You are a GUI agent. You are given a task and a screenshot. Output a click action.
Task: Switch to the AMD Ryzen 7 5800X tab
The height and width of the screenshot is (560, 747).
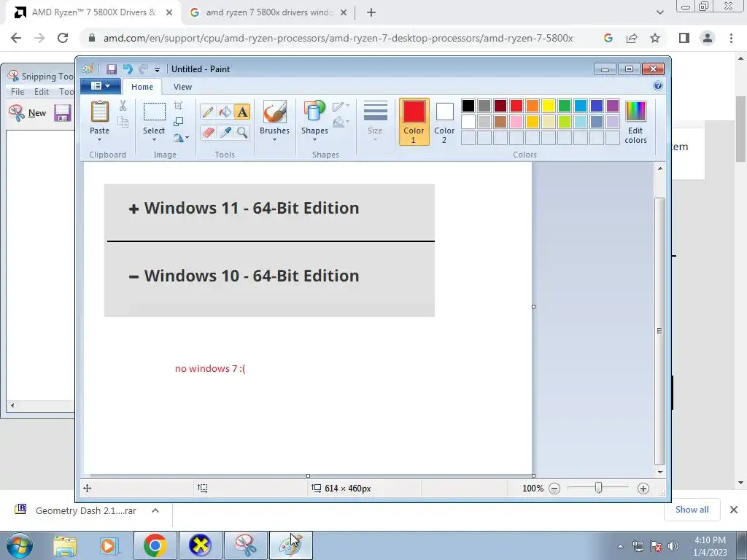[x=94, y=12]
